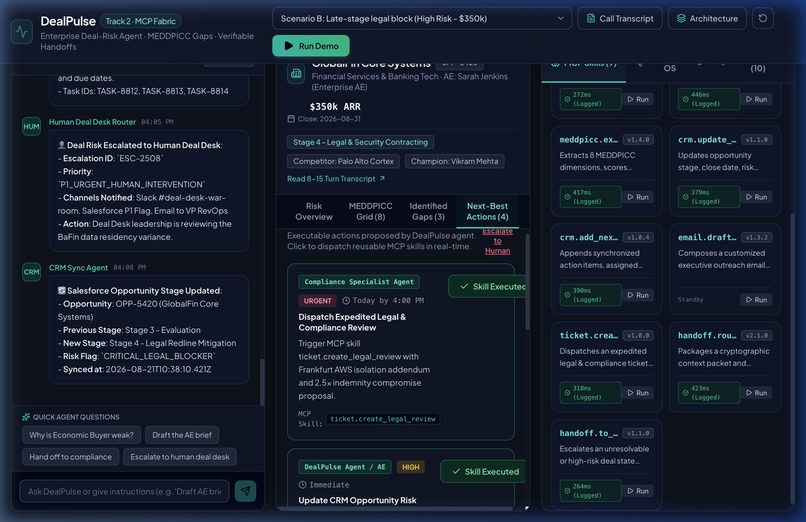
Task: Open the Architecture view
Action: pos(707,18)
